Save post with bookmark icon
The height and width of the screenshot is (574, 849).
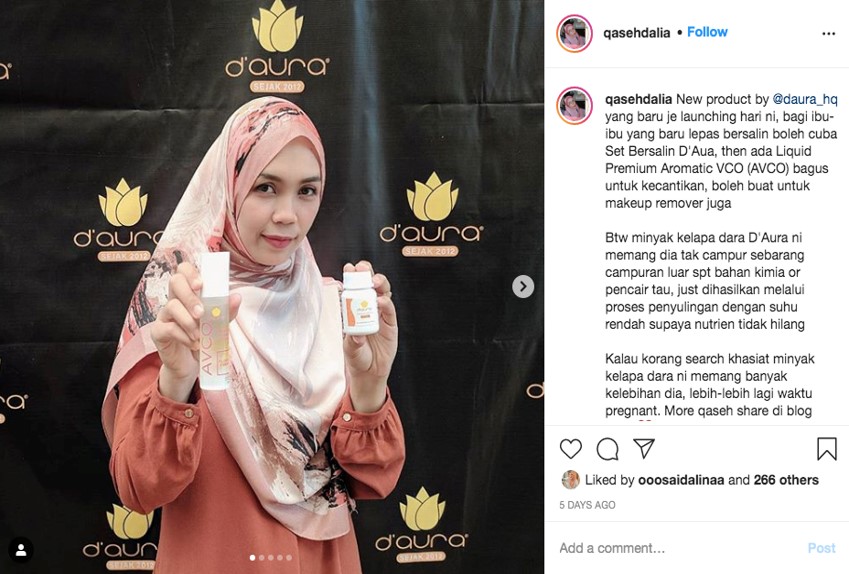pyautogui.click(x=827, y=449)
